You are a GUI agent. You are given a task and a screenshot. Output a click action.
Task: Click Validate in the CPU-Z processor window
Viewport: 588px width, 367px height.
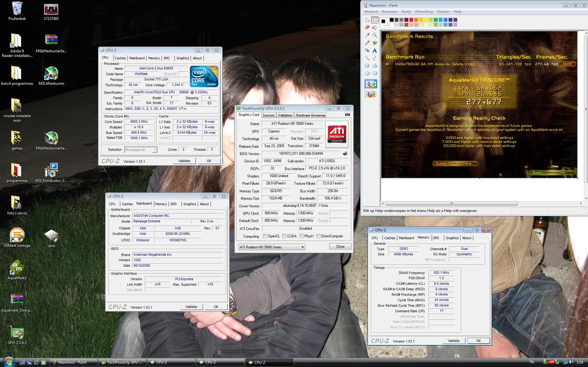click(x=184, y=161)
